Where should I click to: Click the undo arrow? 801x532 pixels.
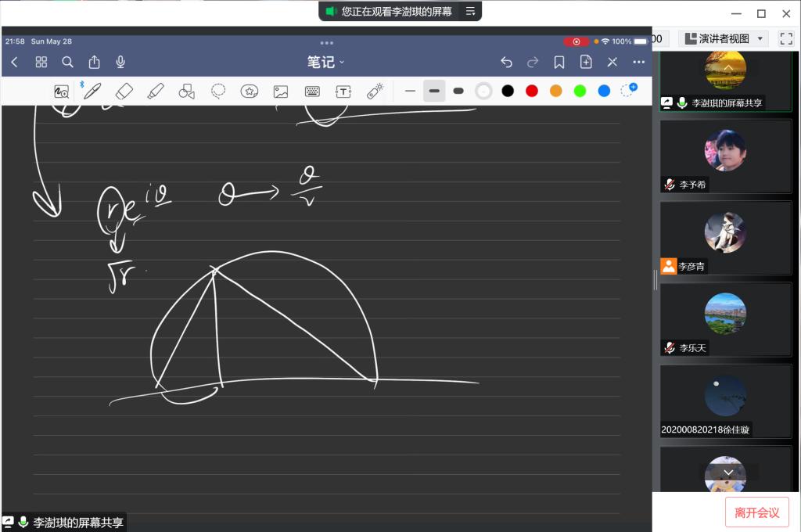pyautogui.click(x=506, y=62)
